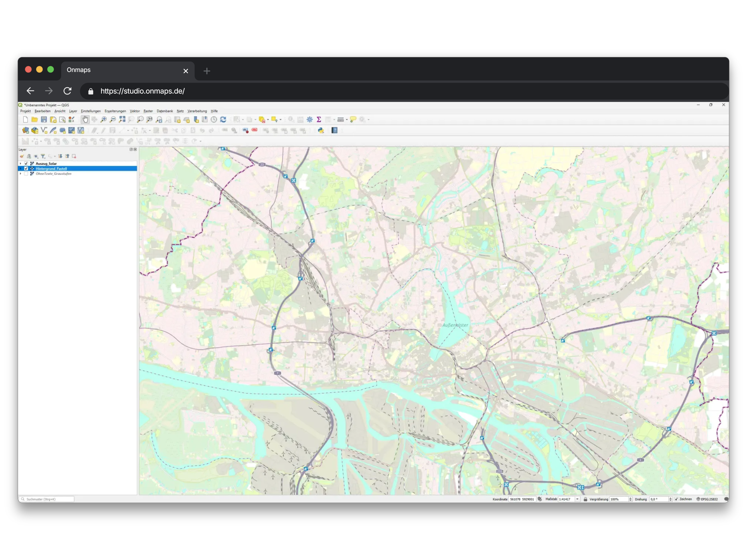Open the processing toolbox gear icon
The width and height of the screenshot is (747, 560).
(x=309, y=119)
